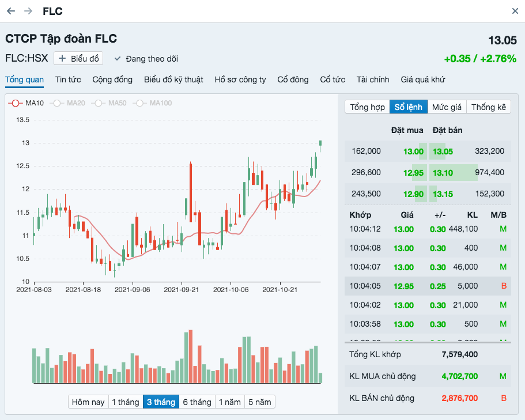
Task: Switch to the Tin tức tab
Action: [68, 80]
